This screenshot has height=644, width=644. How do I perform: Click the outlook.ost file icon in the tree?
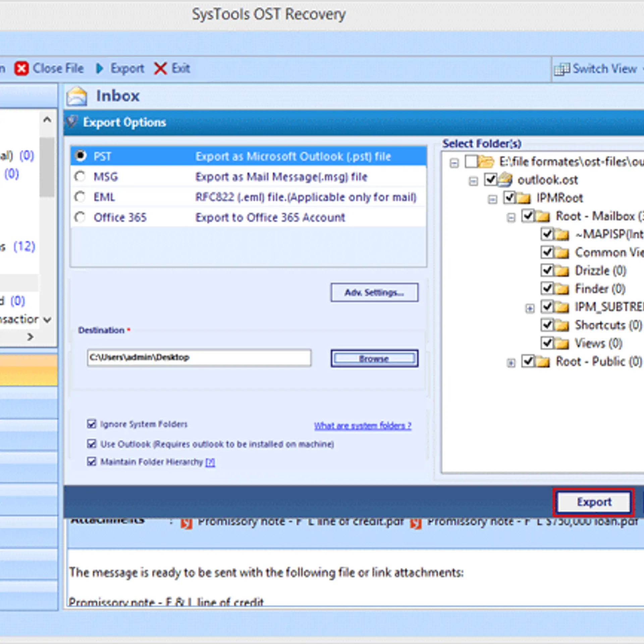click(x=504, y=180)
